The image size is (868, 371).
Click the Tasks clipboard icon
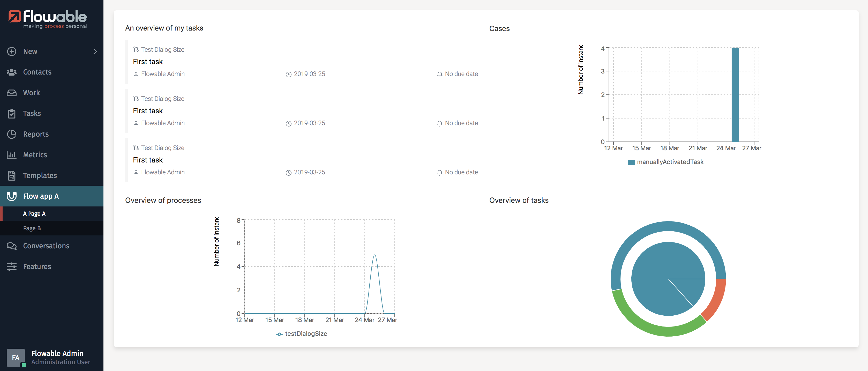[11, 114]
